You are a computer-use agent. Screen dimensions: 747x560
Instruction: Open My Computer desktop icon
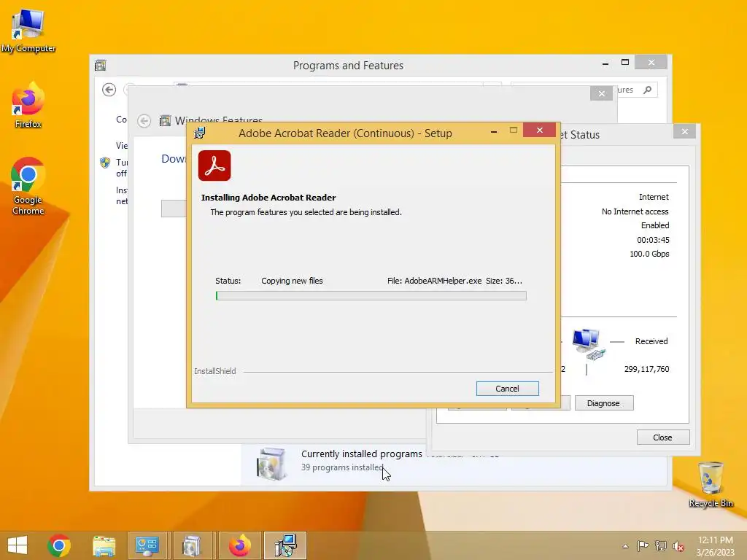(x=28, y=31)
